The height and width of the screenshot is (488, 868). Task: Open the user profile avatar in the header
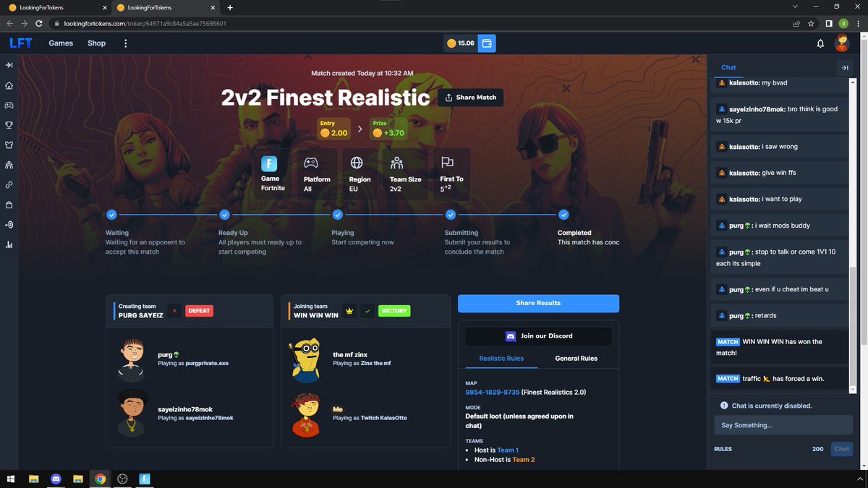[x=841, y=43]
